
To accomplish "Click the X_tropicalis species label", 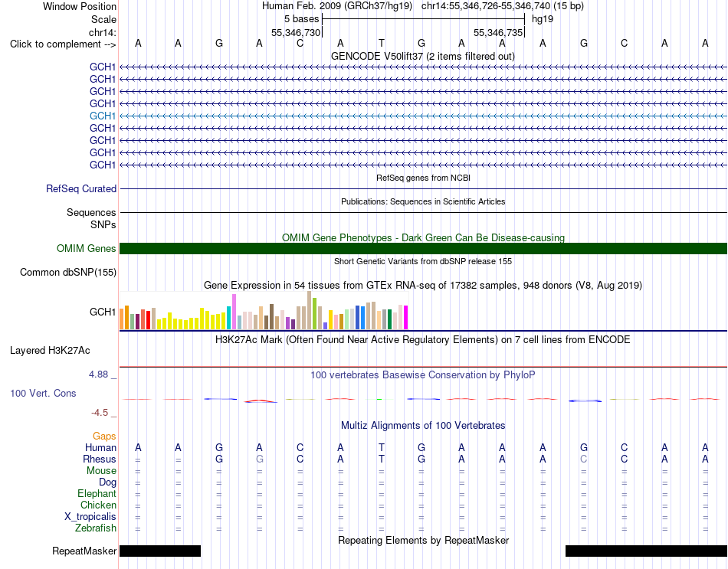I will tap(90, 517).
